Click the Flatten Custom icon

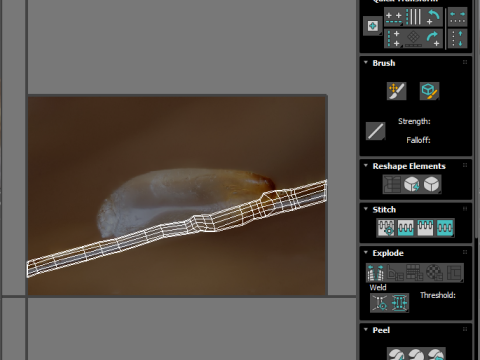point(454,273)
